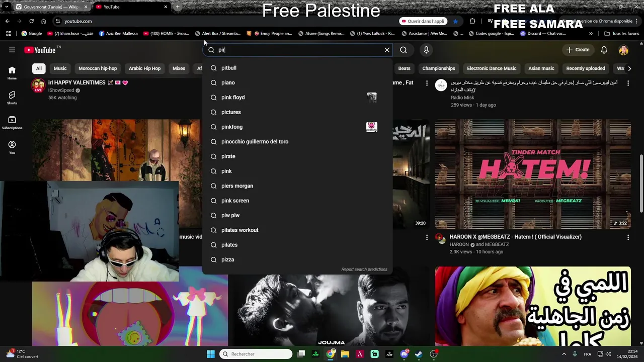This screenshot has width=644, height=362.
Task: Open options for HAROON X MEGBEATZ video
Action: point(628,237)
